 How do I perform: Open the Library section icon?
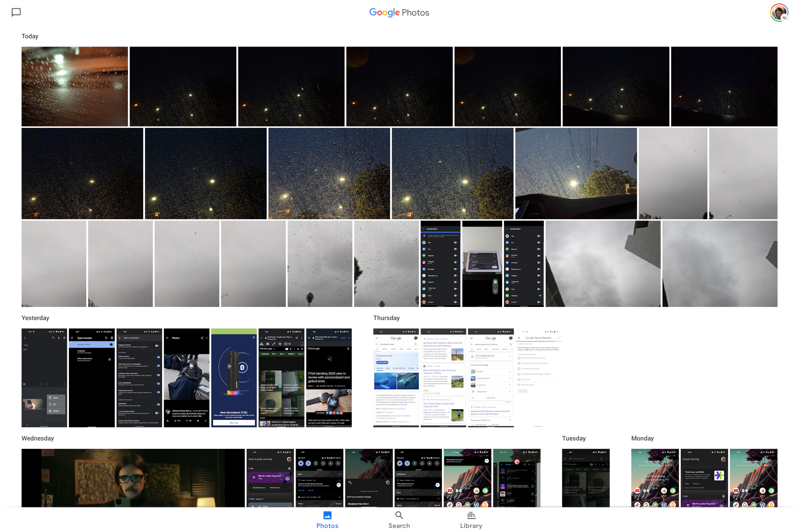point(471,515)
